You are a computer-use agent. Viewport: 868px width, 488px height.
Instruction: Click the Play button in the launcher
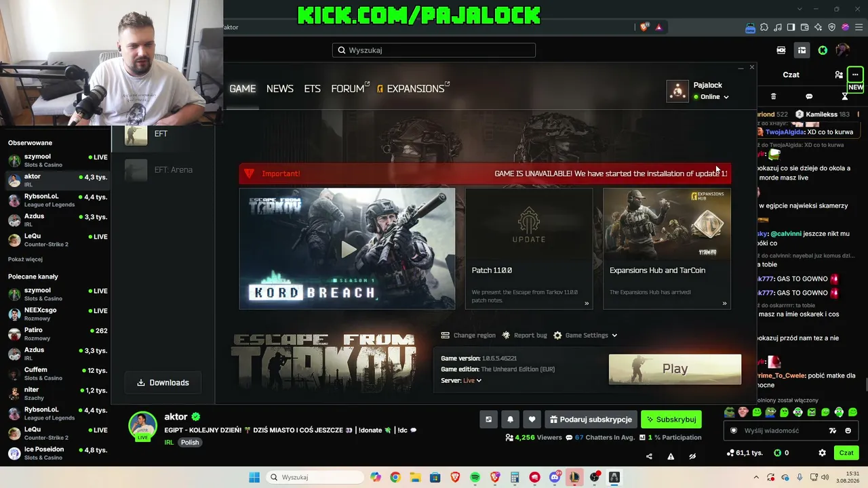pos(675,369)
